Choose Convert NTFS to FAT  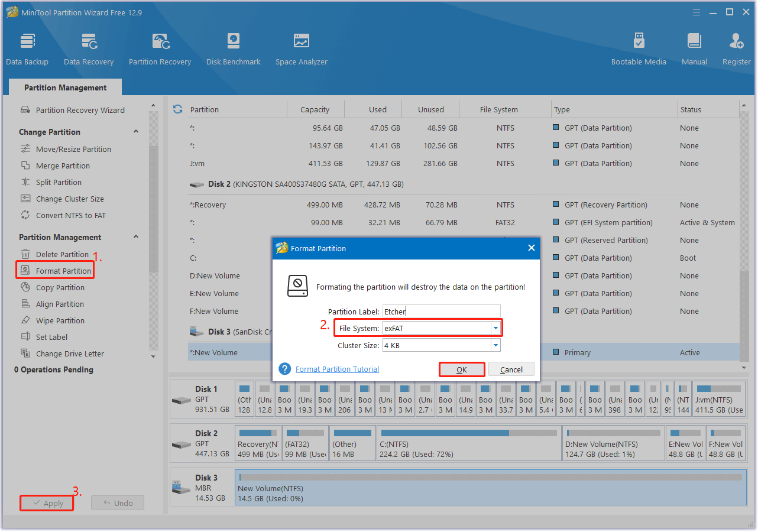(63, 215)
